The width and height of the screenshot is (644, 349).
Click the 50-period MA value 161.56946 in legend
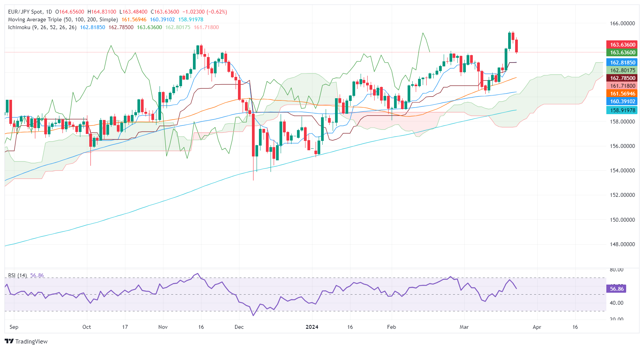click(x=134, y=19)
